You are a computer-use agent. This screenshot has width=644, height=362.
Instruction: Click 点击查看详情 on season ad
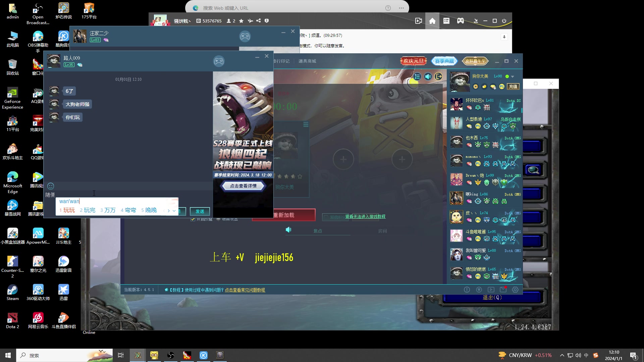243,186
